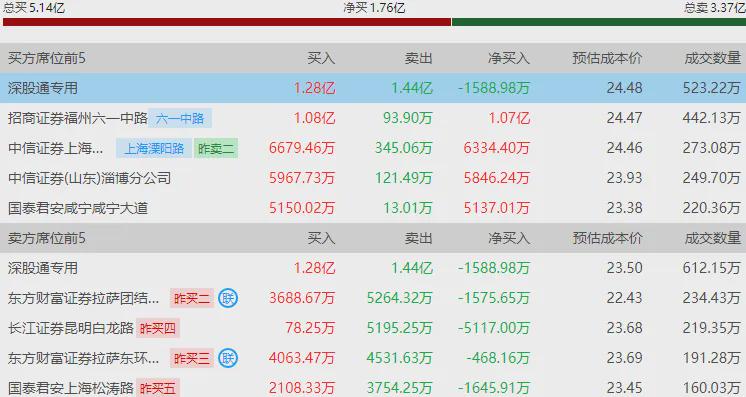
Task: Click the 联 icon beside 东方财富证券拉萨团结
Action: point(228,298)
